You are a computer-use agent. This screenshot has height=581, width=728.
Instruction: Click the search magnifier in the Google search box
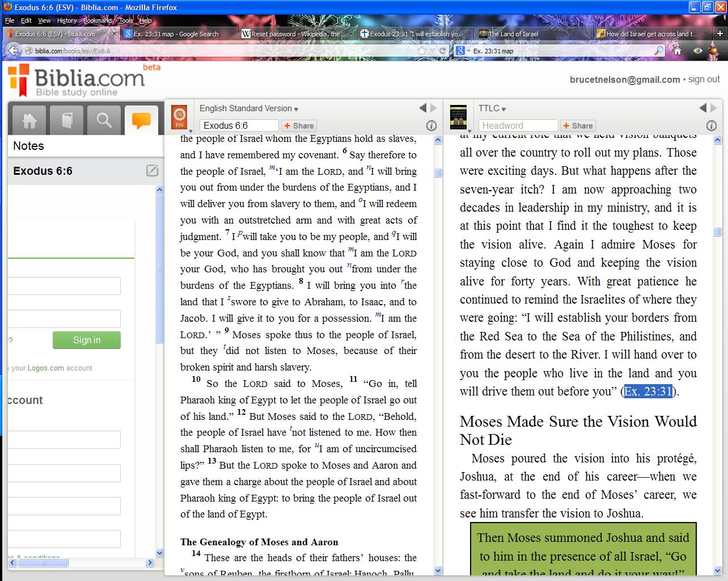point(659,50)
